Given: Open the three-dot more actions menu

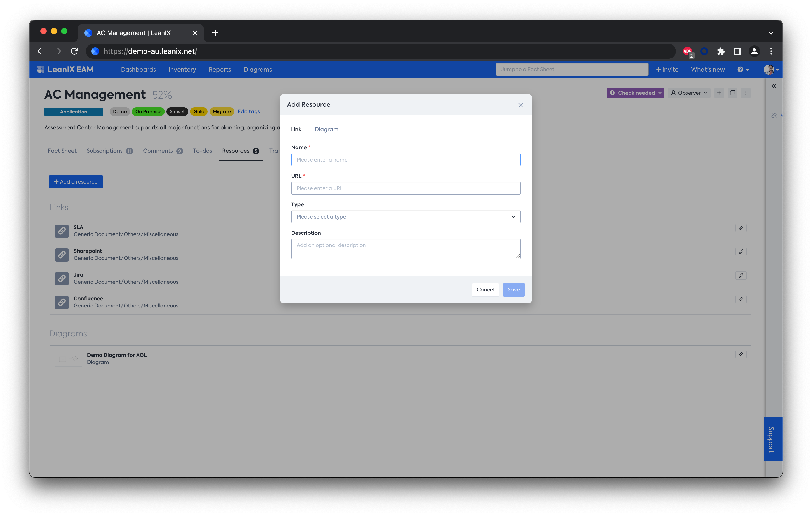Looking at the screenshot, I should pyautogui.click(x=746, y=93).
